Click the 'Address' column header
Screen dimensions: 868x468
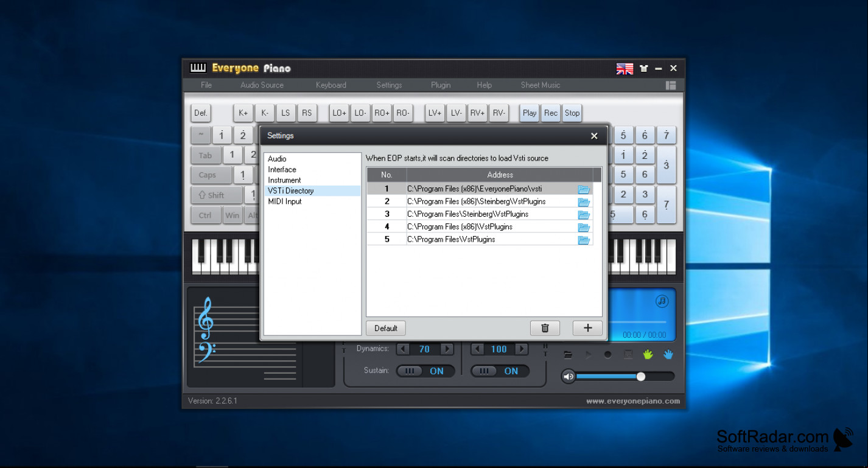[x=500, y=175]
